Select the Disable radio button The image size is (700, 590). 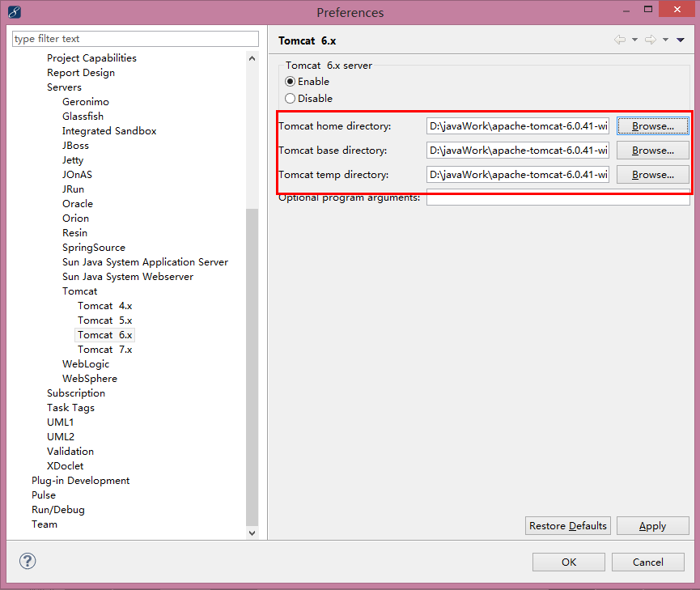[x=291, y=98]
